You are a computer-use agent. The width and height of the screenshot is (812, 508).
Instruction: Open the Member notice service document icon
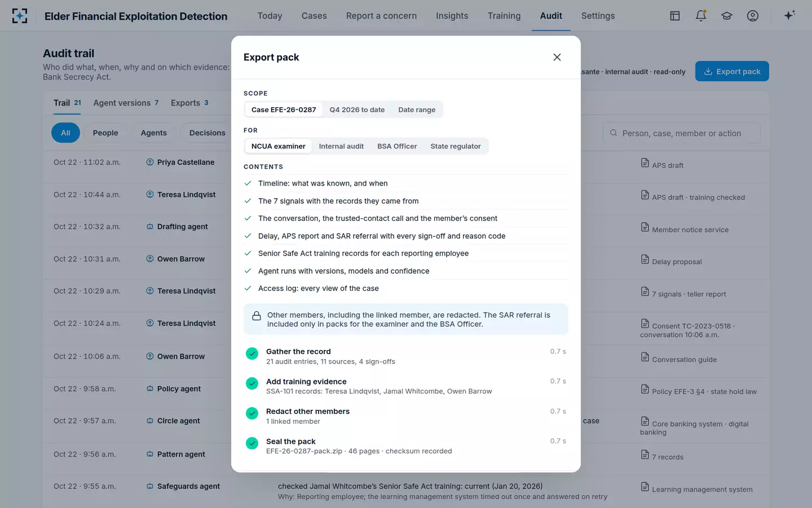click(x=645, y=227)
